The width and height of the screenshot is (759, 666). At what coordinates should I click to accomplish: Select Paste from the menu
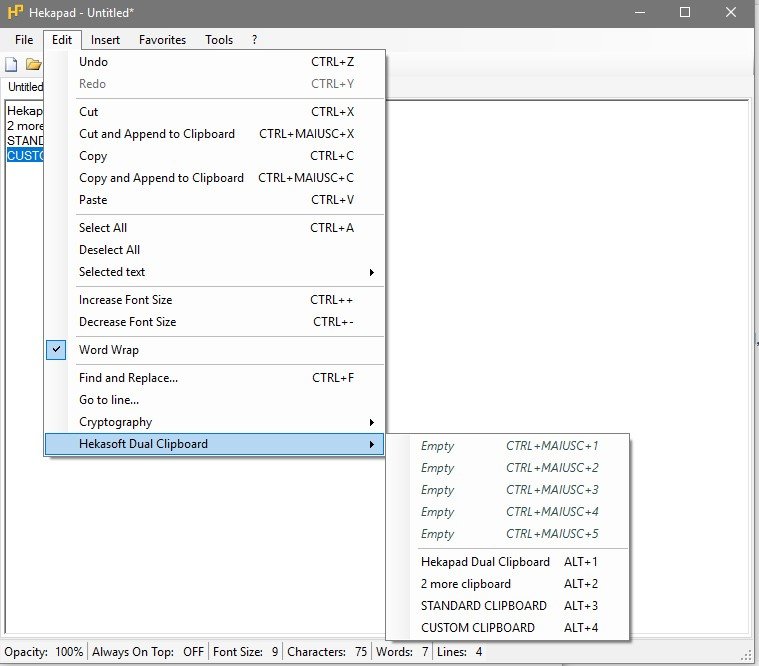coord(215,200)
